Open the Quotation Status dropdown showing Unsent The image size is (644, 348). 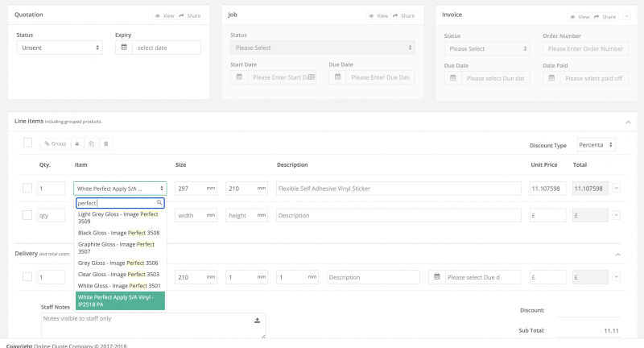pos(60,48)
